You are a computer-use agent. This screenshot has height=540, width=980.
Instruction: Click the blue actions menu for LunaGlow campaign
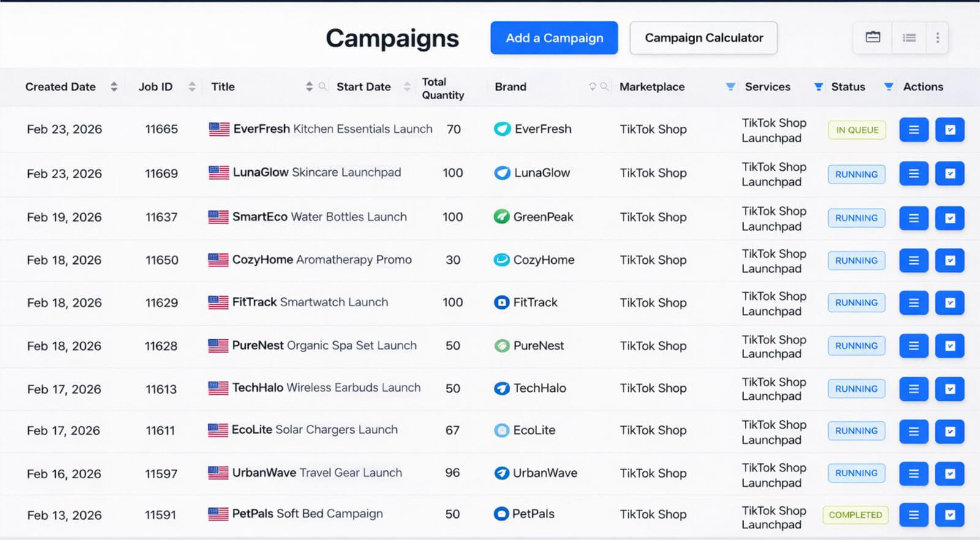click(x=913, y=173)
